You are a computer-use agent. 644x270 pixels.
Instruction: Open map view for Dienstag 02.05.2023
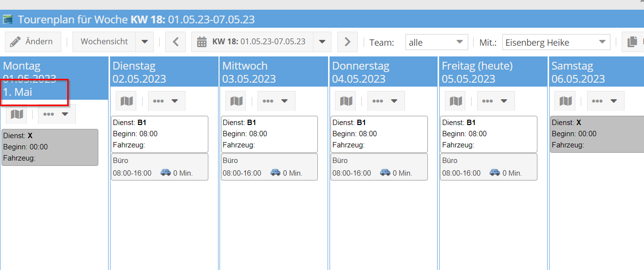(x=127, y=101)
